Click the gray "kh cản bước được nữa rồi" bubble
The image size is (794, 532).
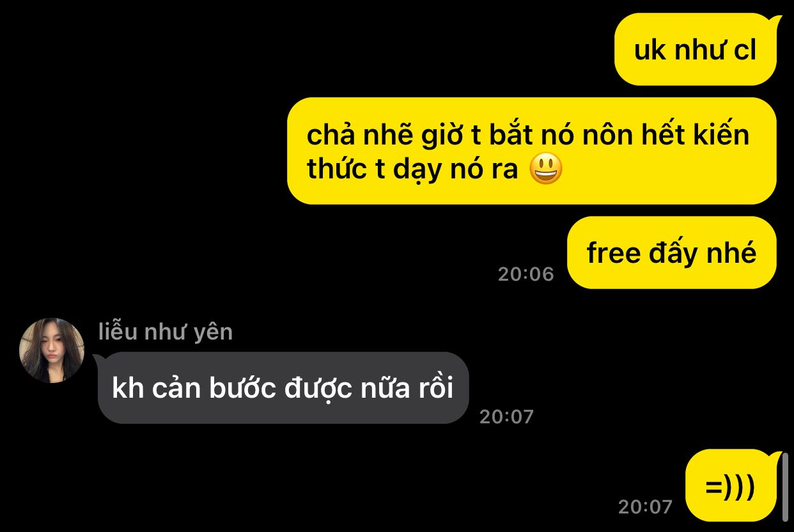click(283, 387)
